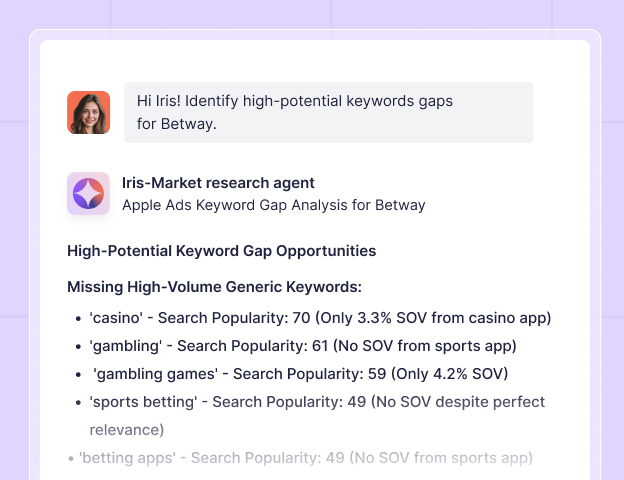Screen dimensions: 624x480
Task: Click the bullet dot before 'casino'
Action: tap(79, 319)
